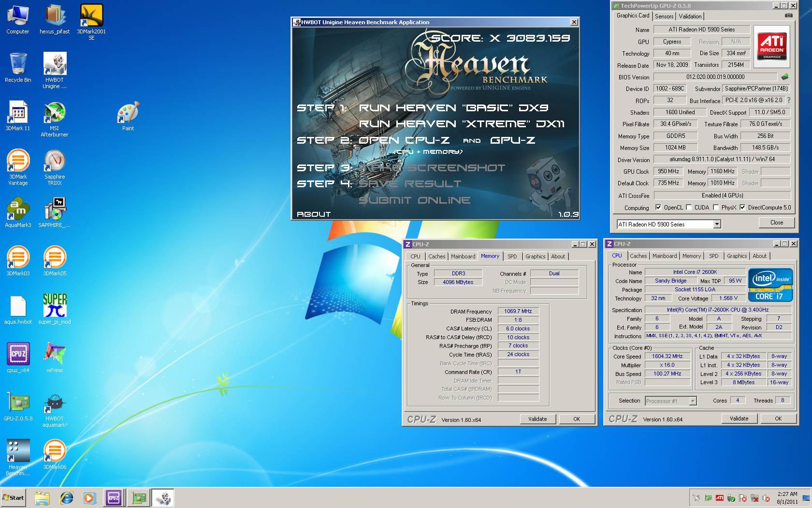
Task: Launch HWBOT aquamark3 desktop shortcut
Action: pos(55,409)
